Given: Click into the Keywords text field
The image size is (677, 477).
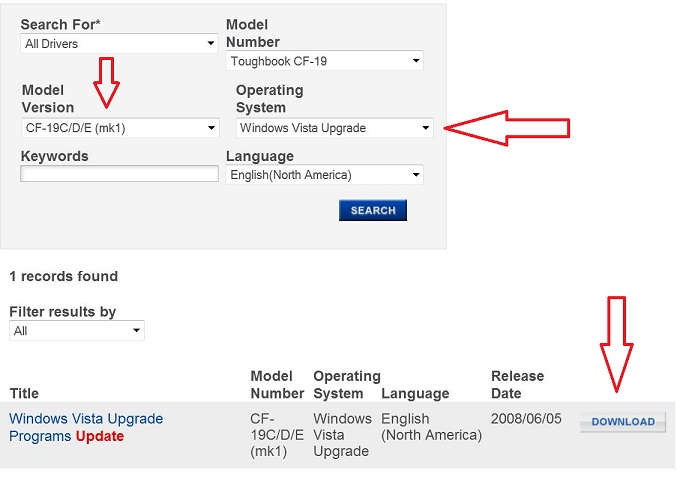Looking at the screenshot, I should (x=119, y=174).
